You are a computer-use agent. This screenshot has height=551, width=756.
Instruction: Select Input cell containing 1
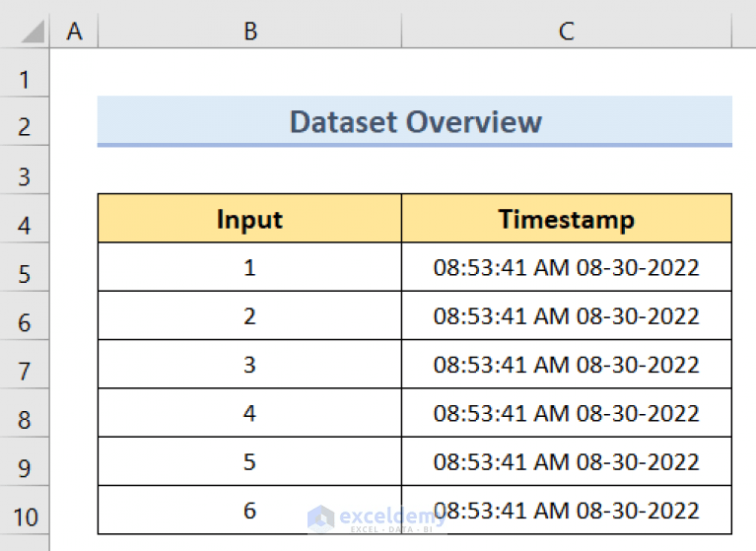click(x=249, y=267)
